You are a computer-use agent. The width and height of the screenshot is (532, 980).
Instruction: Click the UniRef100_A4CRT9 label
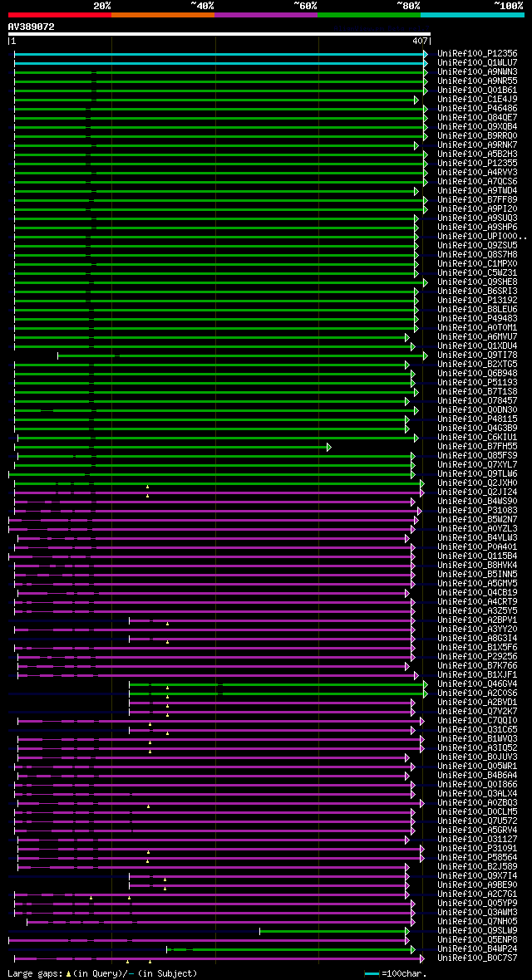coord(477,602)
